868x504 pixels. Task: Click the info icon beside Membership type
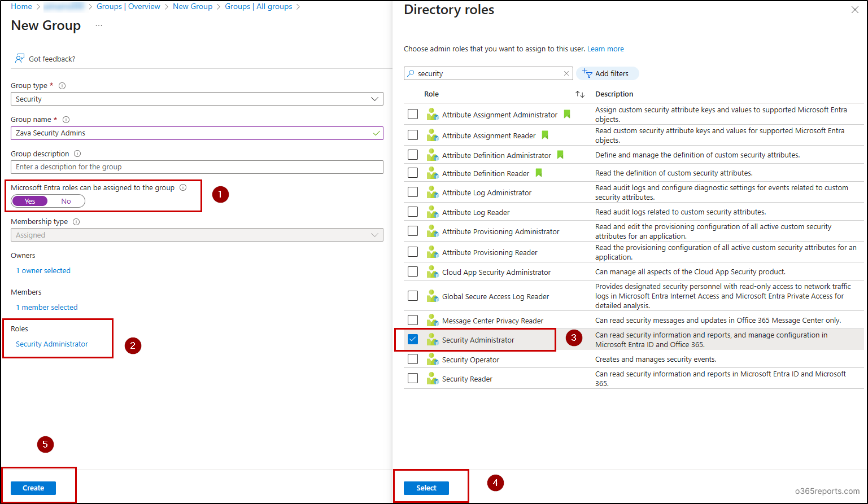(x=76, y=222)
